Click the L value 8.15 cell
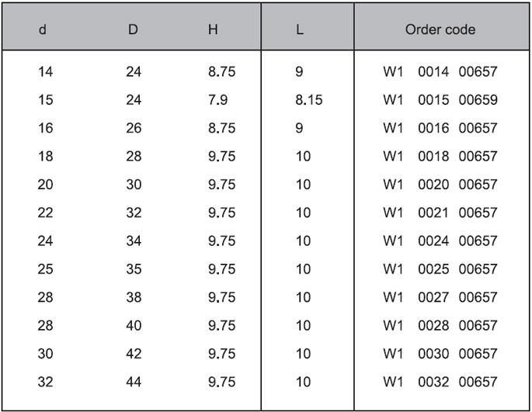 point(308,100)
